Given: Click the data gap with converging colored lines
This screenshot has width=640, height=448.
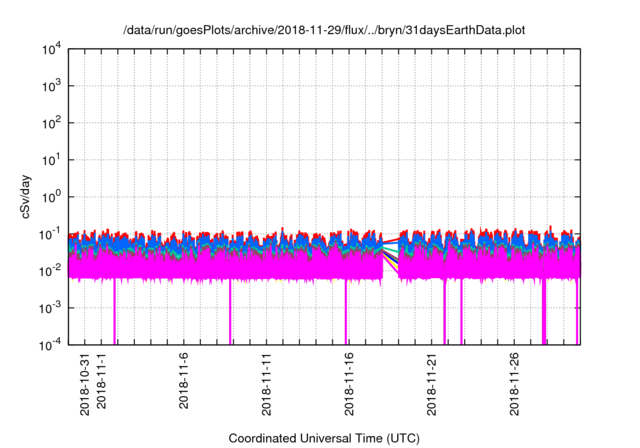Looking at the screenshot, I should coord(391,255).
